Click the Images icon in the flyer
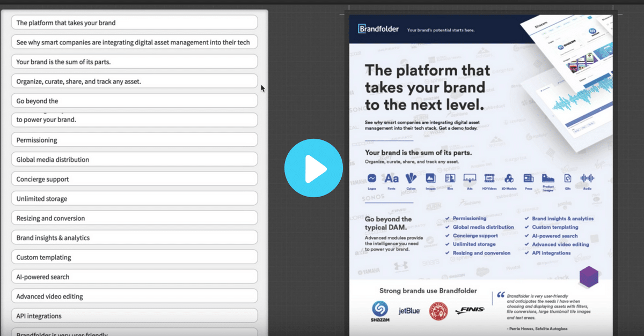644x336 pixels. coord(430,178)
